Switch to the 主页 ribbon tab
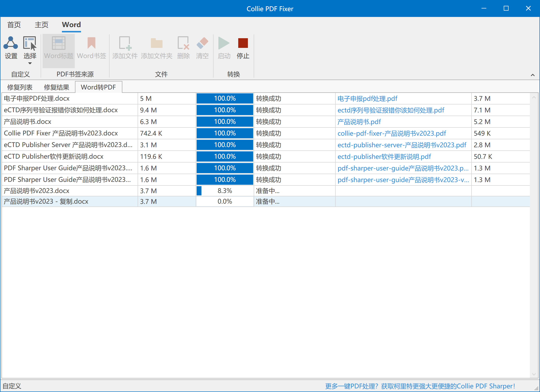The image size is (540, 392). click(x=42, y=25)
